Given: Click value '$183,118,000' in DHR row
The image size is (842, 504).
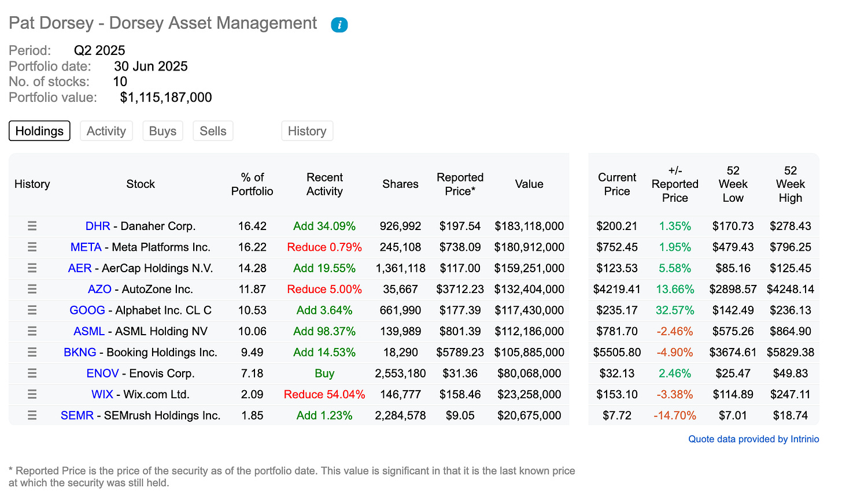Looking at the screenshot, I should click(529, 226).
